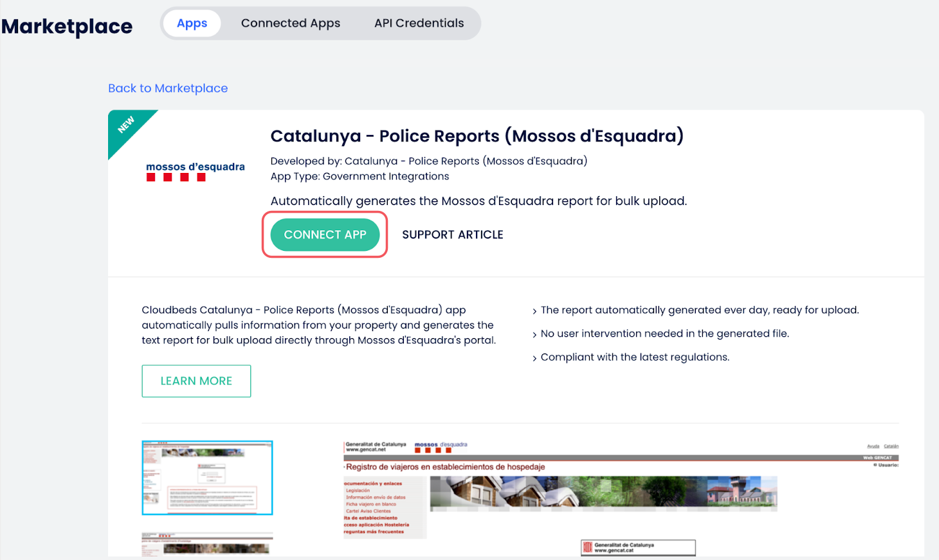
Task: Click the Cloudbeds Catalunya app description paragraph
Action: tap(319, 325)
